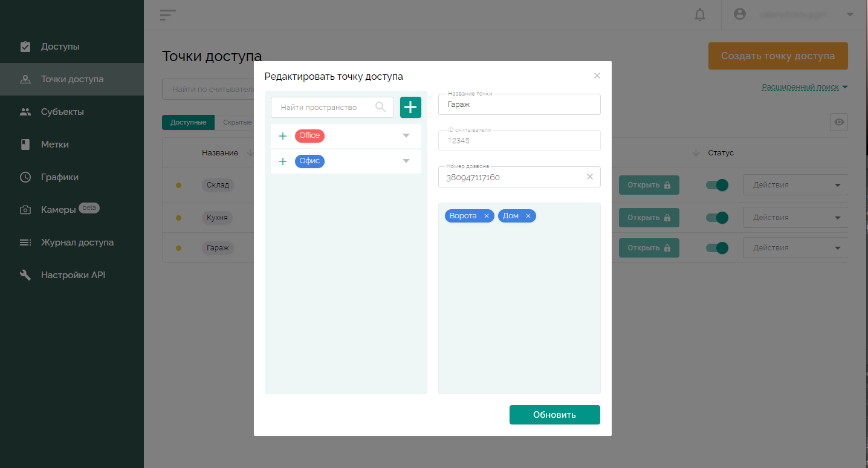Click the green plus add space button

[x=410, y=107]
